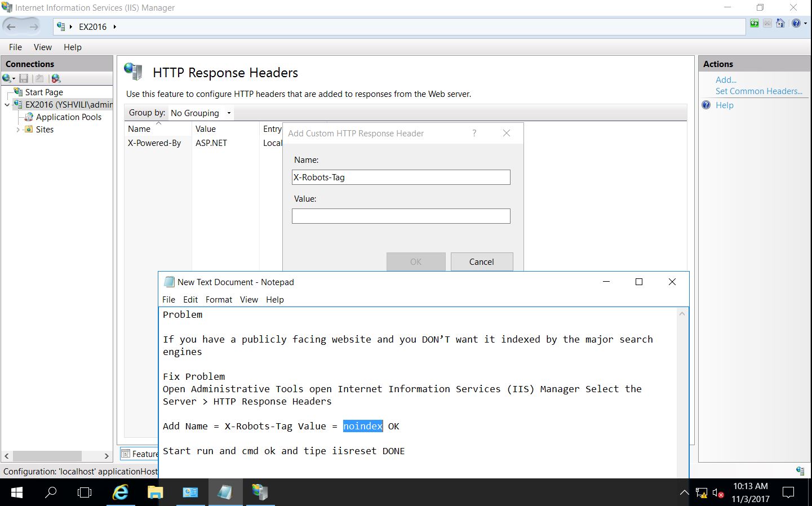Open the IIS Manager Help menu
This screenshot has height=506, width=812.
point(73,47)
